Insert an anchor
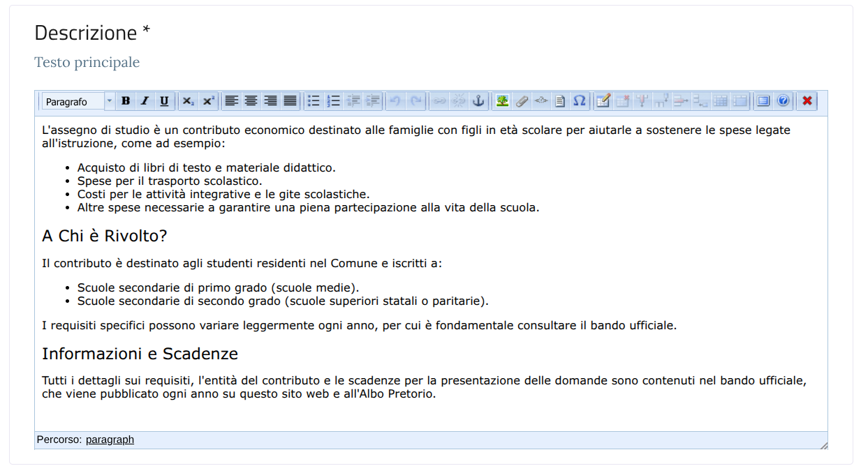 [x=478, y=101]
